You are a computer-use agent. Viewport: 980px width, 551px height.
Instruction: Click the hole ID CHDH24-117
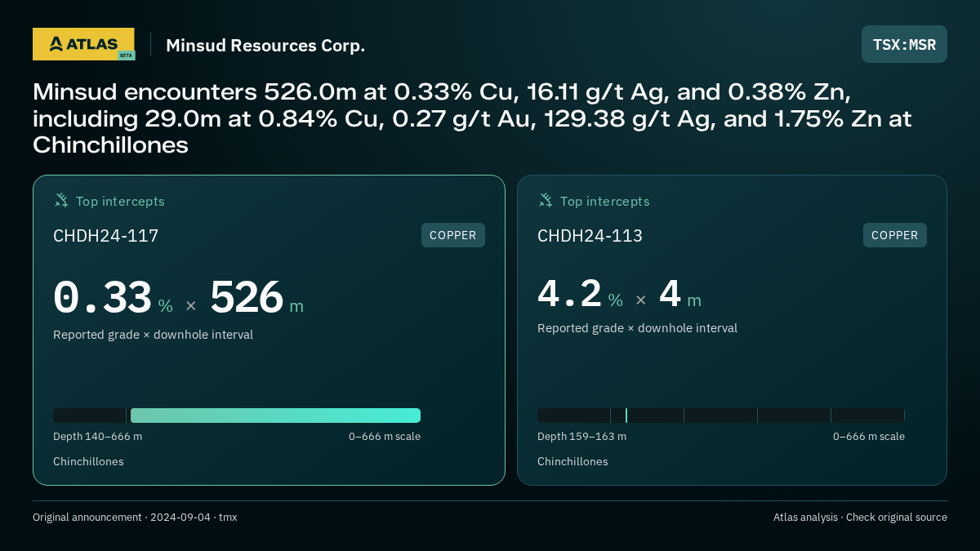click(106, 236)
